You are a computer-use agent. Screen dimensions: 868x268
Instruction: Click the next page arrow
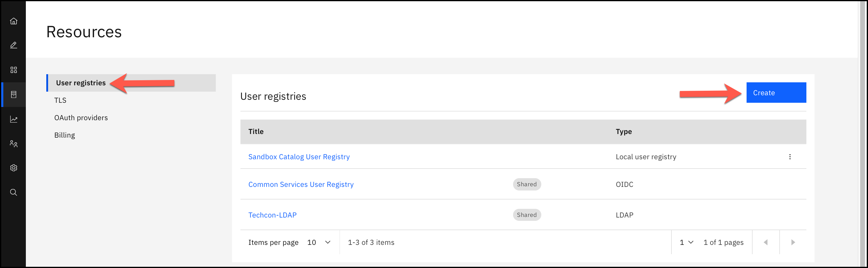coord(793,242)
